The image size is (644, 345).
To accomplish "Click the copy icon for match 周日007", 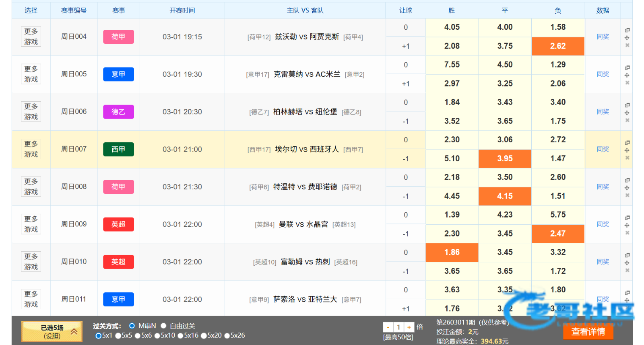I will pyautogui.click(x=627, y=143).
